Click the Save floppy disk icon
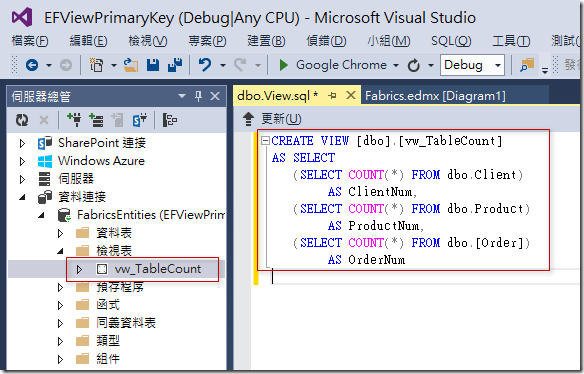Image resolution: width=584 pixels, height=374 pixels. [x=153, y=65]
